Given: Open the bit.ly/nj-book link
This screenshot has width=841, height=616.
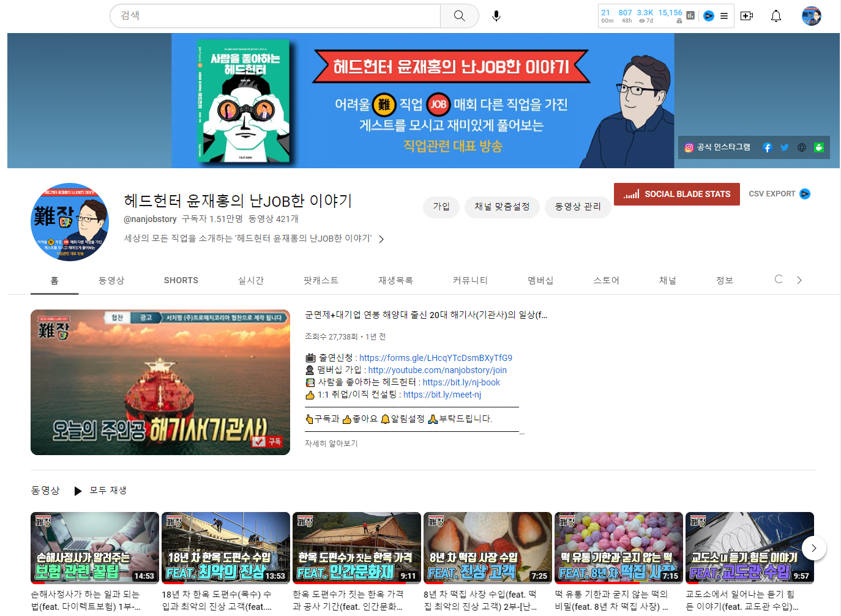Looking at the screenshot, I should coord(462,382).
